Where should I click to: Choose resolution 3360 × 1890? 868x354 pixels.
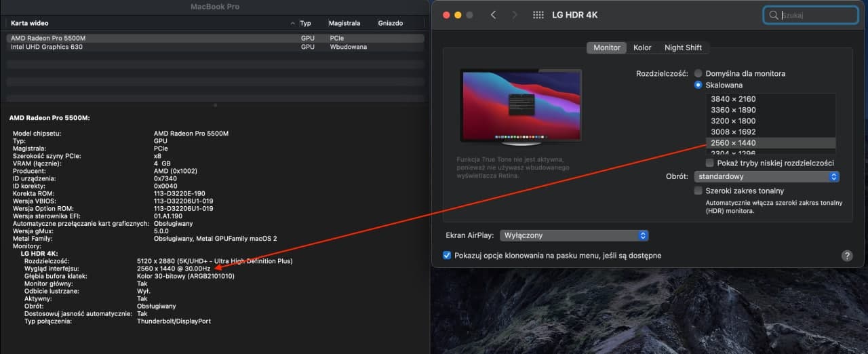click(770, 110)
